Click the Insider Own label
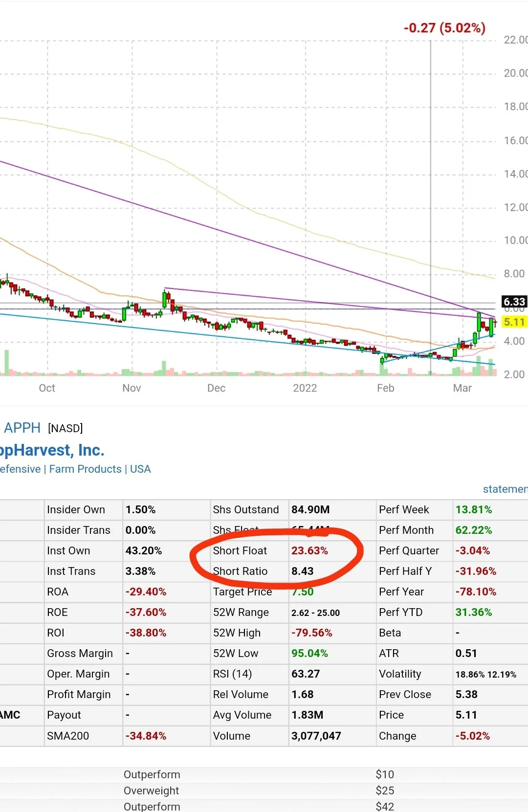 coord(76,509)
